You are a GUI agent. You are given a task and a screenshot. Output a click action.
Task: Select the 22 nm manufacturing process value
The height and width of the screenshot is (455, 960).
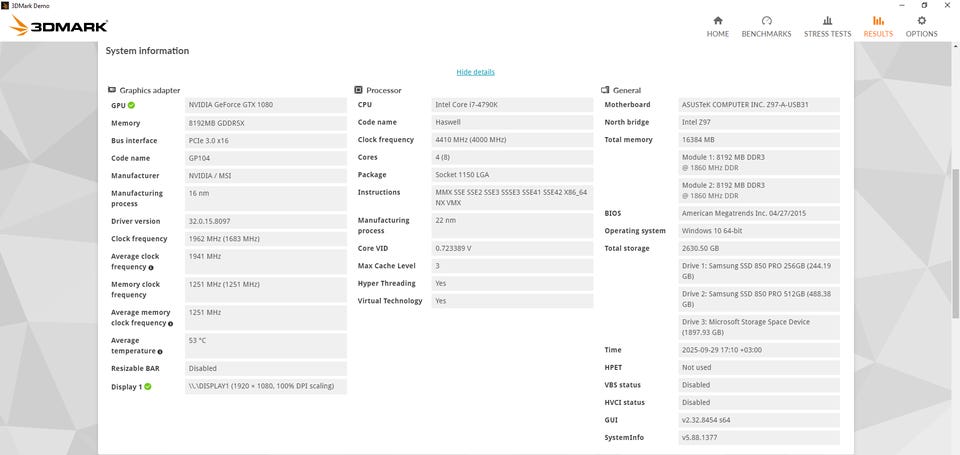[x=512, y=225]
